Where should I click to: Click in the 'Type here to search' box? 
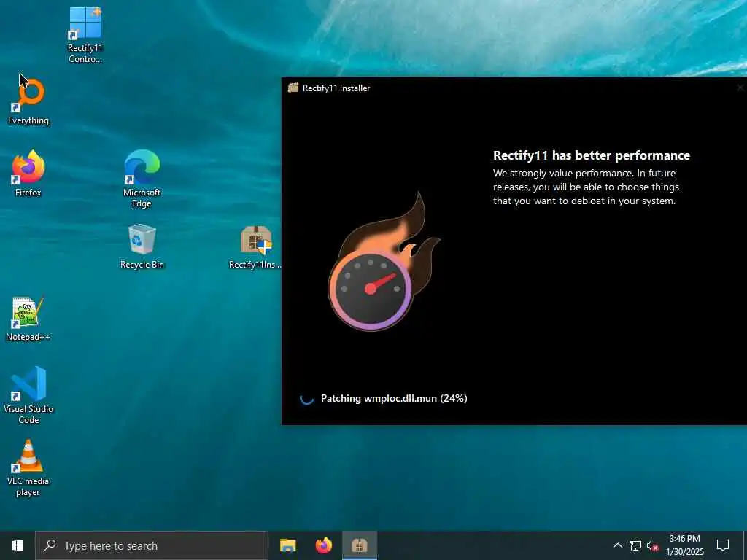(x=152, y=545)
